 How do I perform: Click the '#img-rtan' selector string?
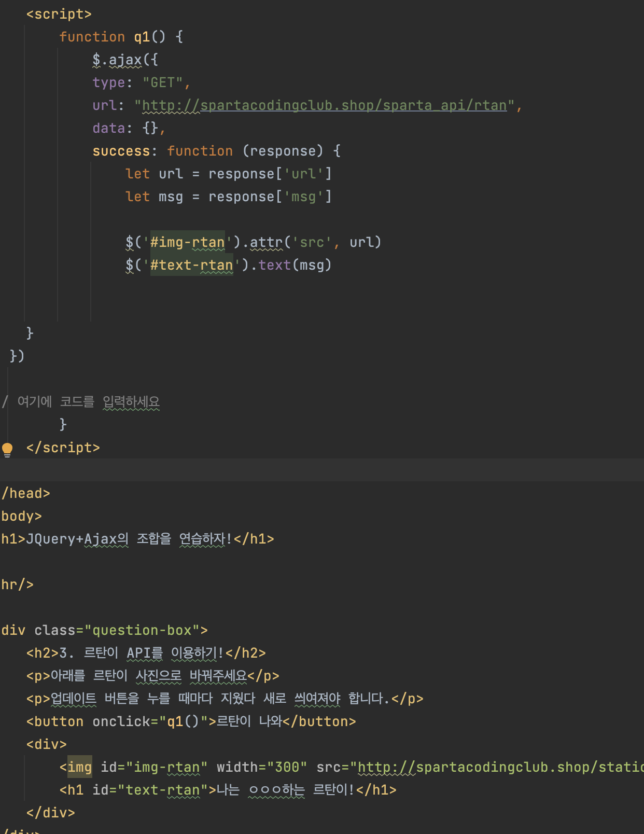188,242
